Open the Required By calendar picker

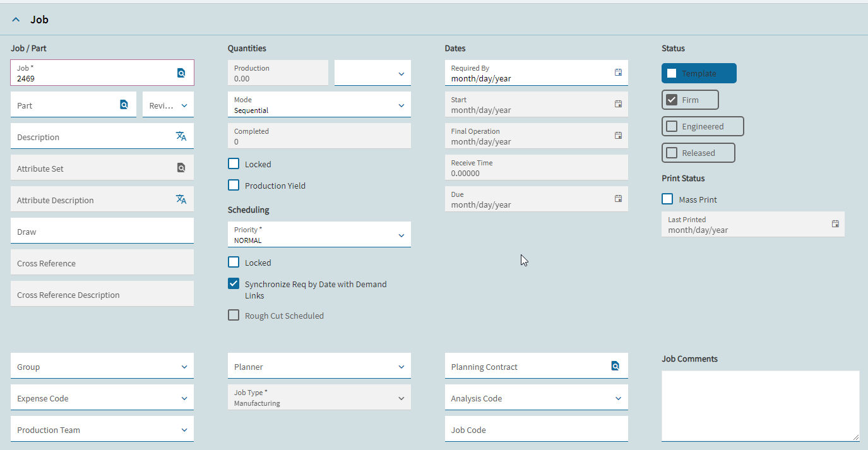click(618, 73)
